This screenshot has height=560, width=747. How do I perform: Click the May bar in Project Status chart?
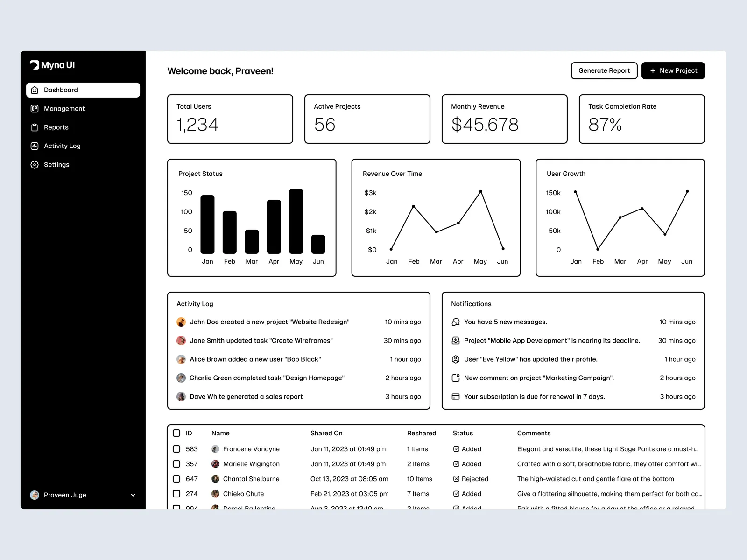click(296, 221)
